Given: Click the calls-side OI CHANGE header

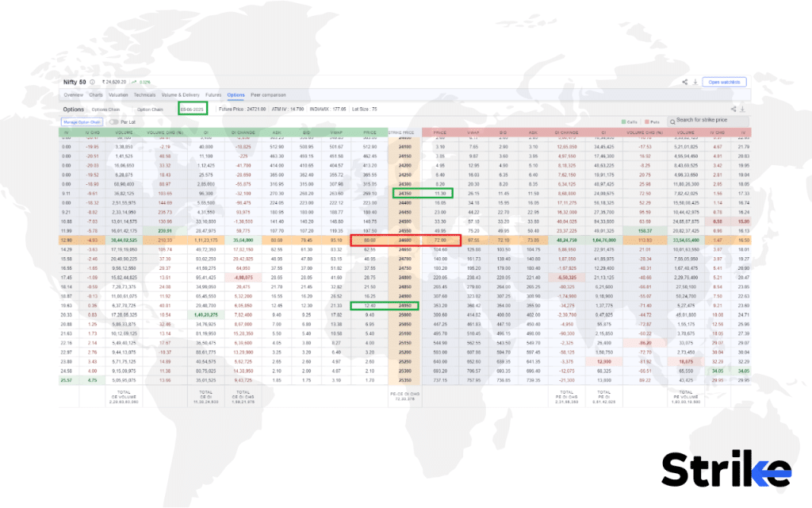Looking at the screenshot, I should [x=243, y=133].
